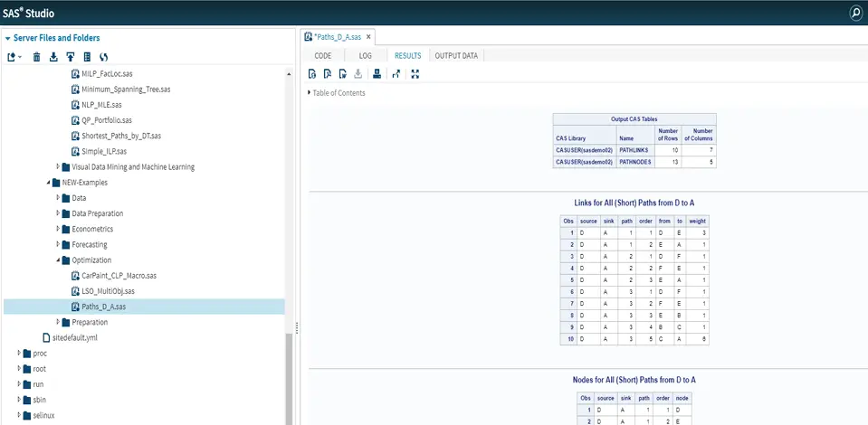Viewport: 868px width, 425px height.
Task: Expand the root folder arrow
Action: 19,369
